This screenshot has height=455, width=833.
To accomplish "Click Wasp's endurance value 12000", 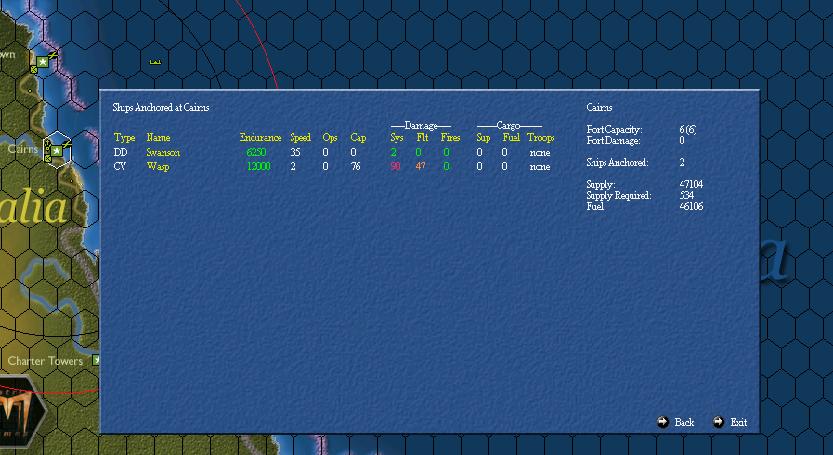I will click(259, 166).
